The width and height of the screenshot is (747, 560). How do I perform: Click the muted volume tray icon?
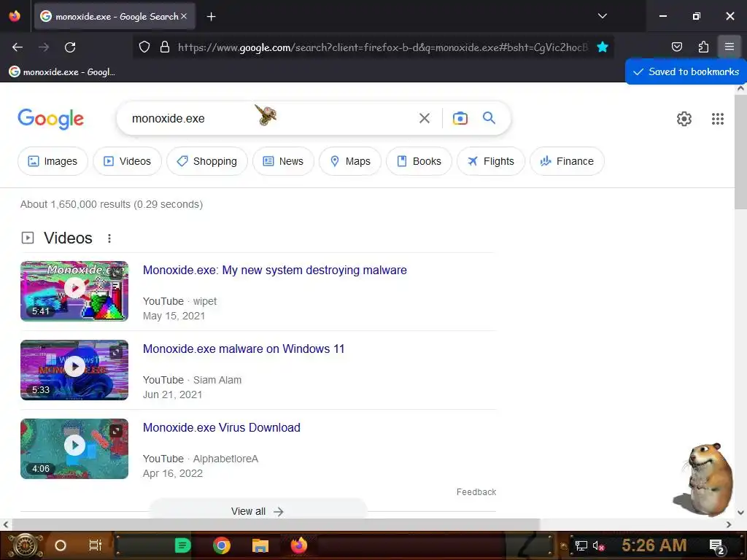[599, 545]
